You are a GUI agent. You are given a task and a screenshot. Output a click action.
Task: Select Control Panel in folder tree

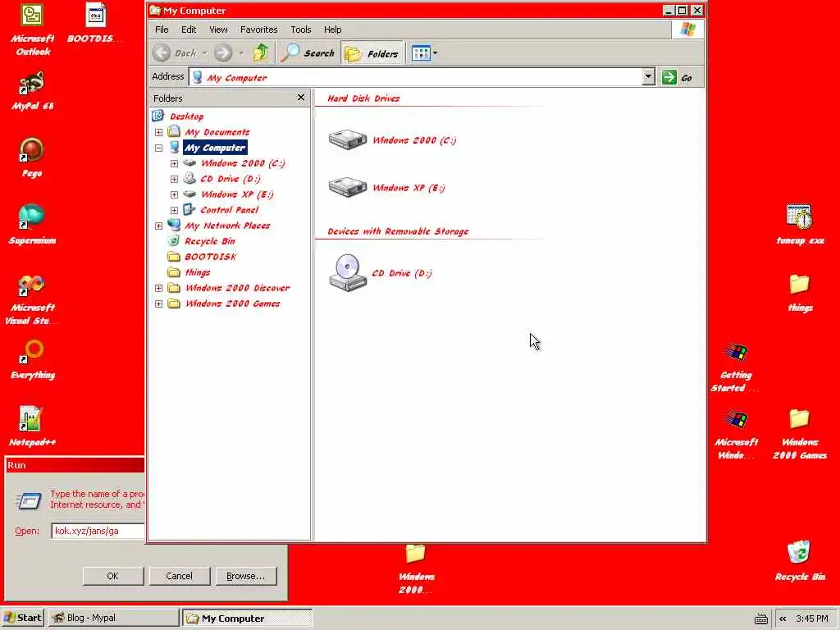coord(229,210)
